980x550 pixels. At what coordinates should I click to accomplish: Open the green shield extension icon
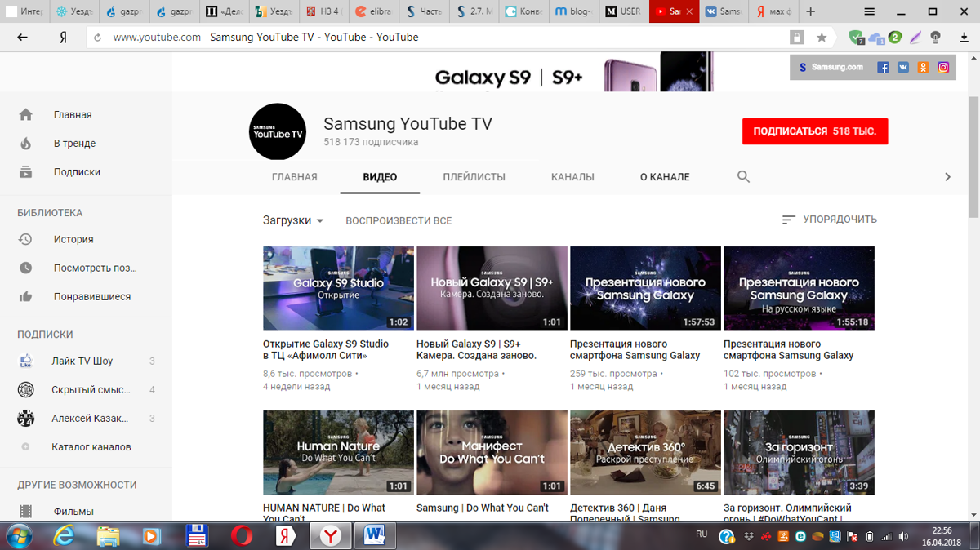pos(856,38)
